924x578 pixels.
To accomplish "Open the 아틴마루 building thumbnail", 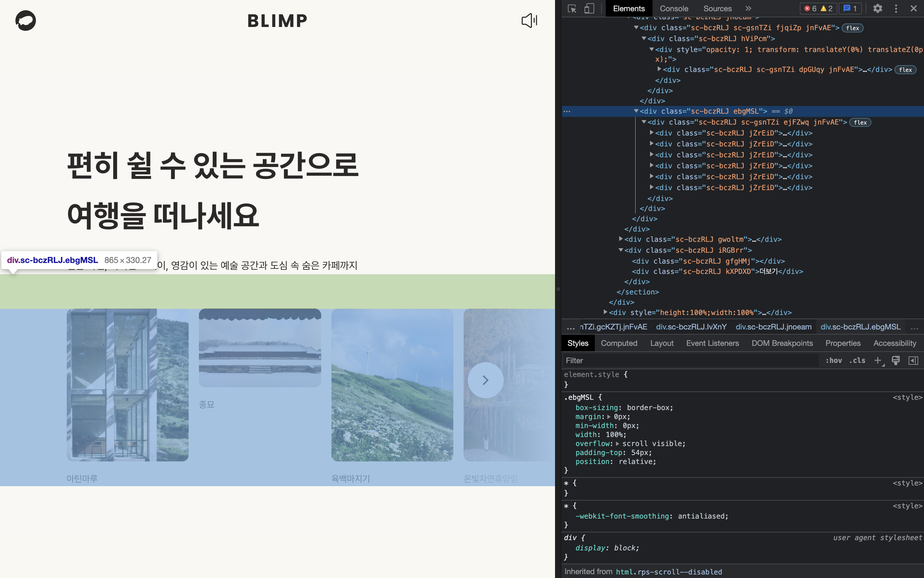I will click(x=127, y=385).
